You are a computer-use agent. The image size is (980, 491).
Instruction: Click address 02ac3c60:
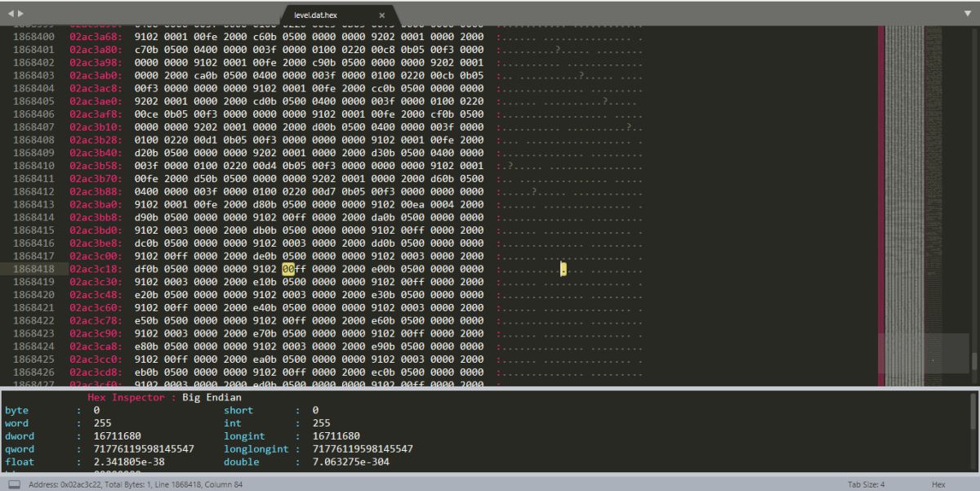pos(96,307)
